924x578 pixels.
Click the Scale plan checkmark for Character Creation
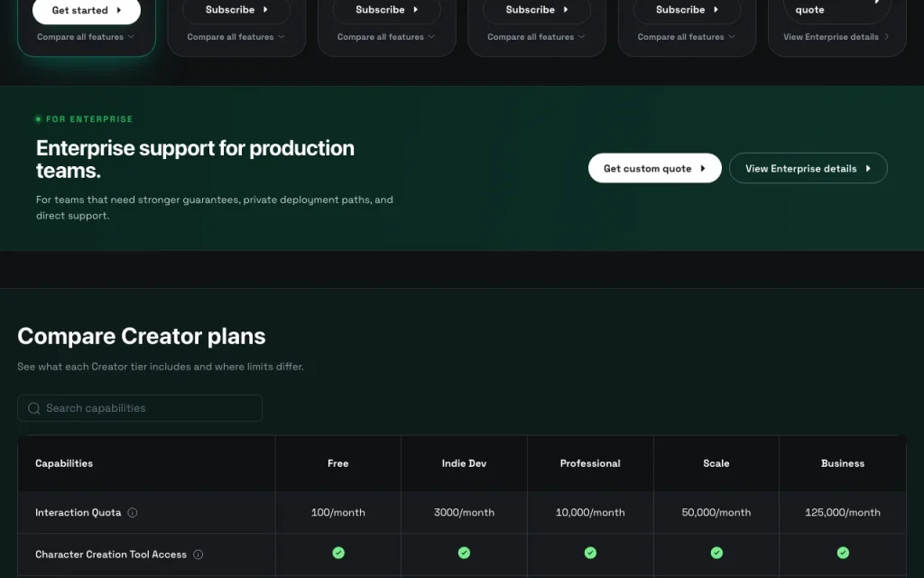[716, 553]
